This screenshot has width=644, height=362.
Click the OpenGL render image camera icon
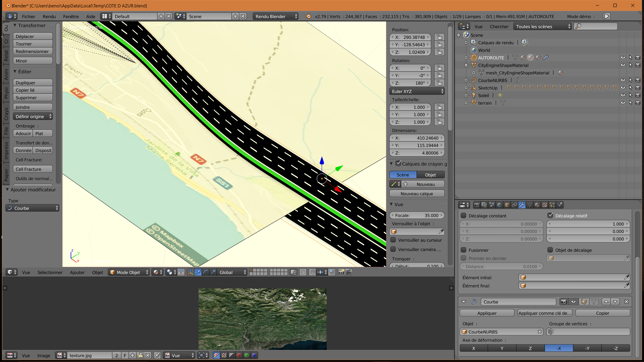pyautogui.click(x=341, y=272)
